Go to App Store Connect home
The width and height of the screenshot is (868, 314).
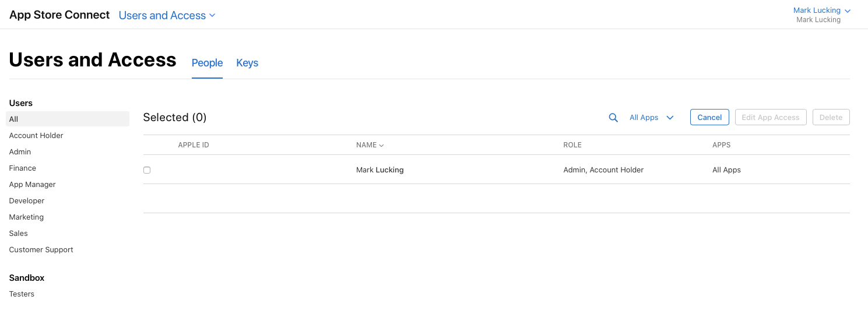coord(59,15)
